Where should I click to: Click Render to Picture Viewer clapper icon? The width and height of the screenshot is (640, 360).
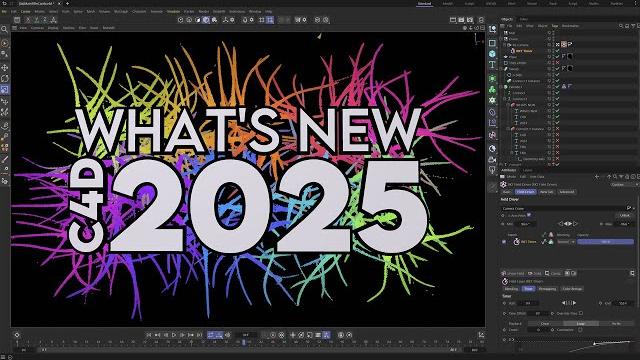(461, 20)
